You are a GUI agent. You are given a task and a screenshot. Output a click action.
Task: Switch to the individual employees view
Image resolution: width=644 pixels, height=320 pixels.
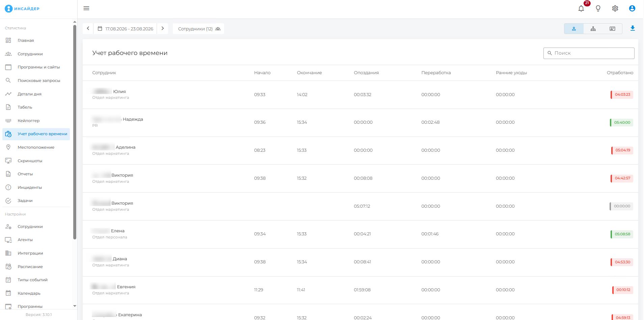574,29
